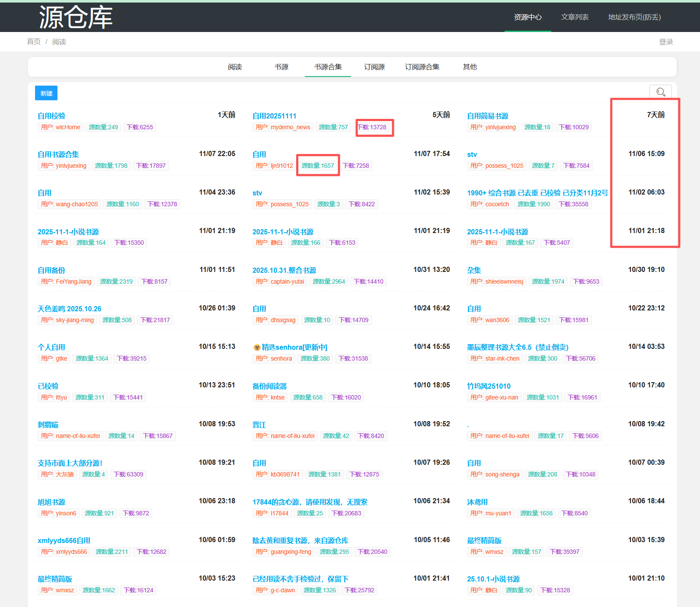700x607 pixels.
Task: Open the 文章列表 navigation item
Action: click(575, 17)
